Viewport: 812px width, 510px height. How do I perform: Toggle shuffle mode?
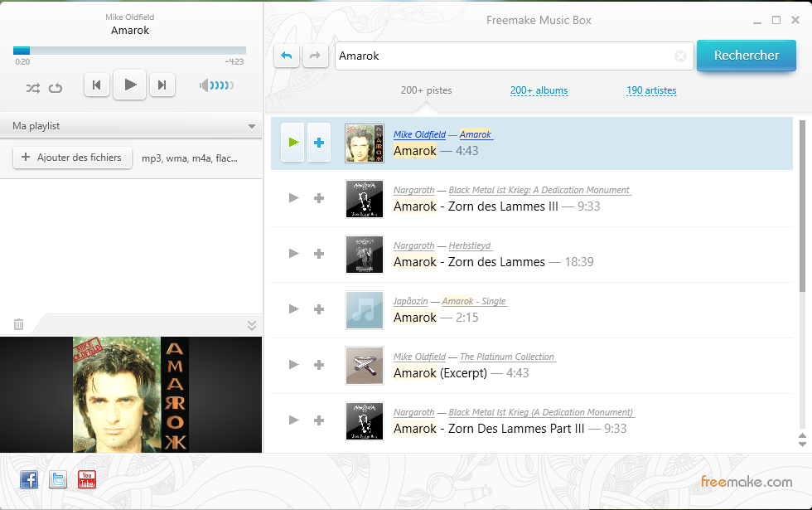click(32, 87)
